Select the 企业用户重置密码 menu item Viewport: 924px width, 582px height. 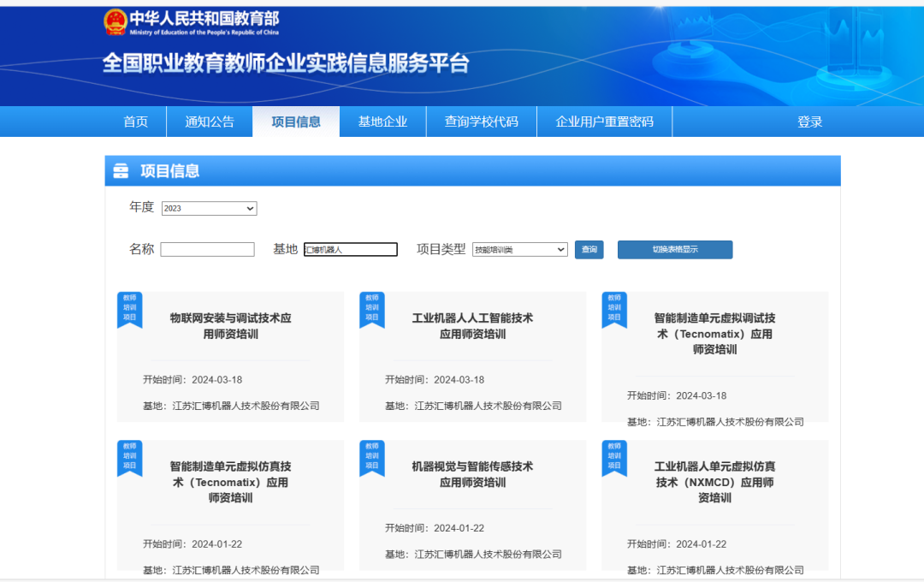point(604,122)
